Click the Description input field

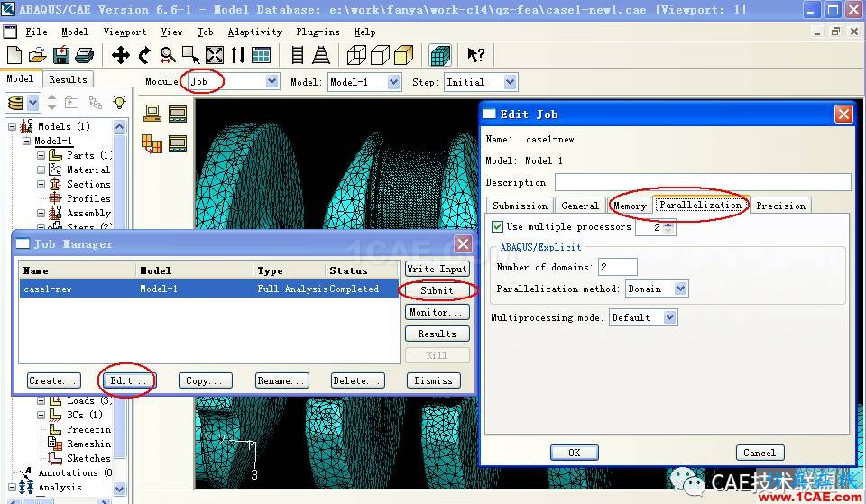tap(703, 182)
